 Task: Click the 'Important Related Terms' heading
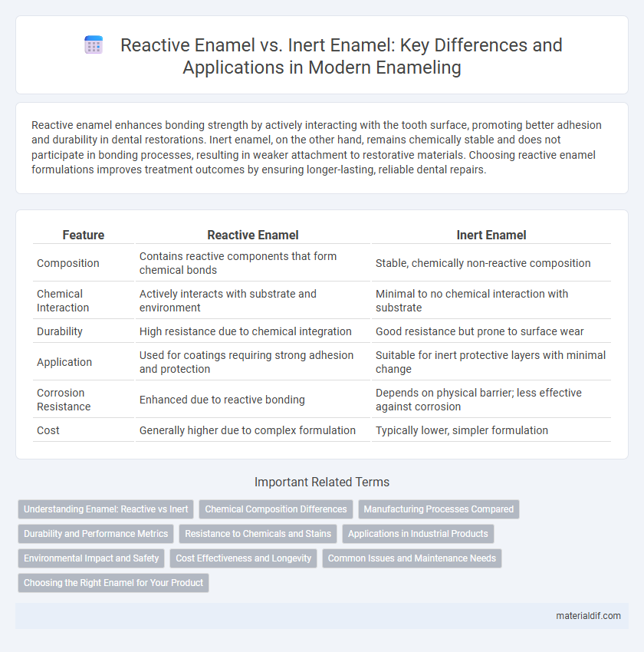(x=322, y=482)
